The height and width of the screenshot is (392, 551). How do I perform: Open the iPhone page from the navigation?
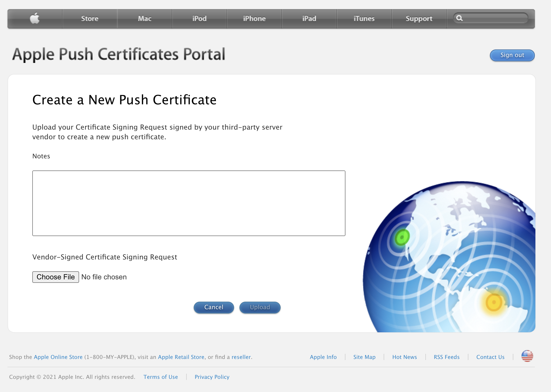[254, 18]
